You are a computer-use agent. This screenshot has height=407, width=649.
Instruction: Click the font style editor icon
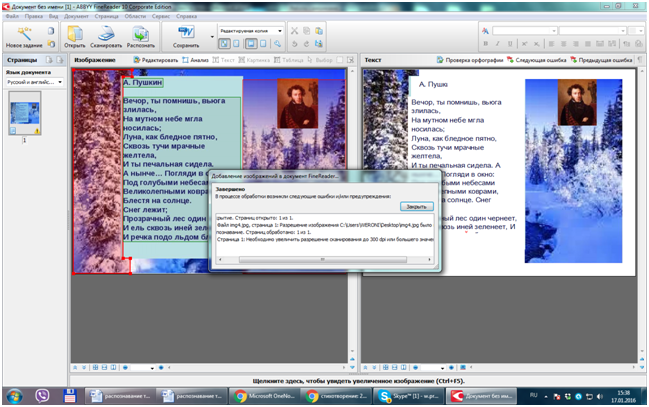coord(485,31)
